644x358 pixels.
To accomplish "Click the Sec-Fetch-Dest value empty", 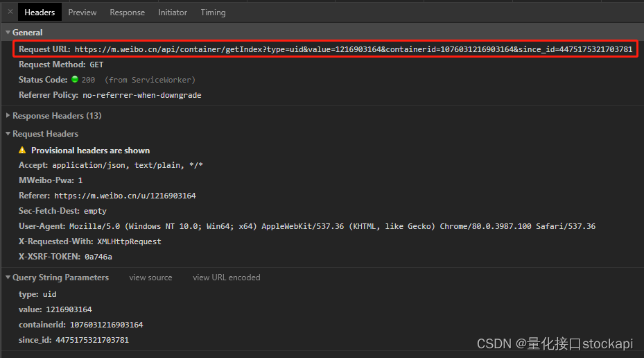I will (x=95, y=211).
